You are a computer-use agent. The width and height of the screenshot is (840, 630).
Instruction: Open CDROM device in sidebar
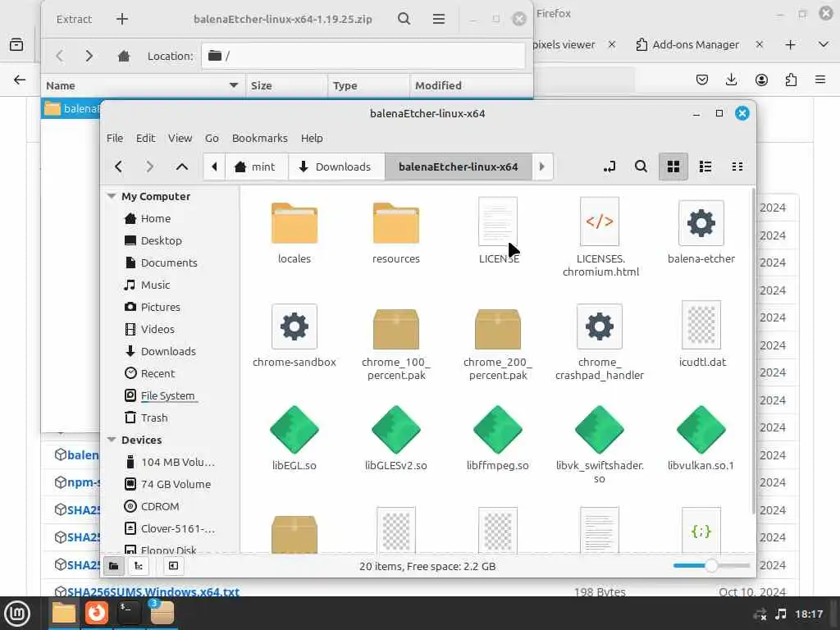click(x=160, y=506)
